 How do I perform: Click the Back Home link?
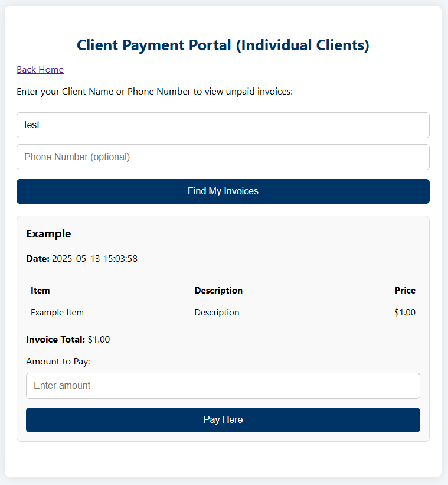tap(40, 69)
